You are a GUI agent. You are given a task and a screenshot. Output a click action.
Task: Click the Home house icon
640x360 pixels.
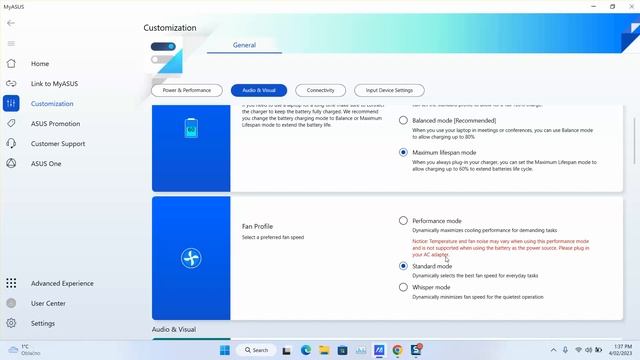[x=11, y=63]
